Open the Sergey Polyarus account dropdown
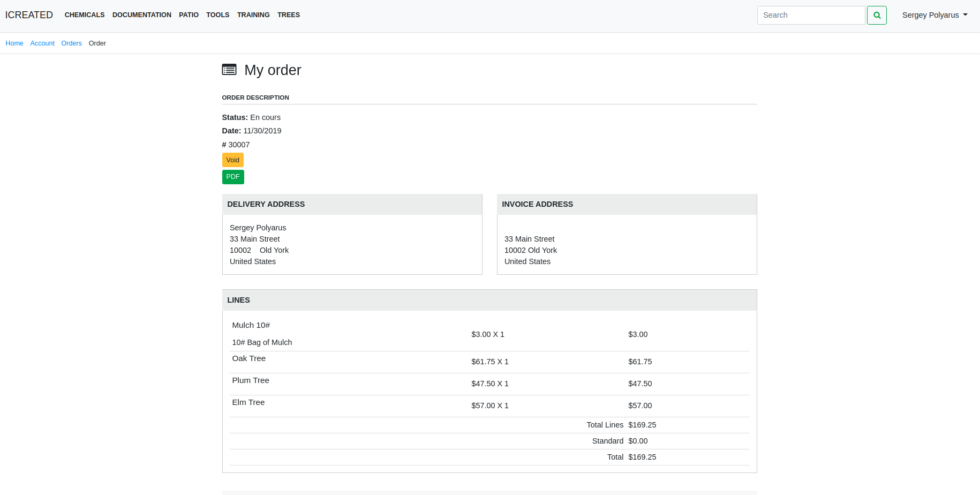The height and width of the screenshot is (495, 980). [x=934, y=15]
